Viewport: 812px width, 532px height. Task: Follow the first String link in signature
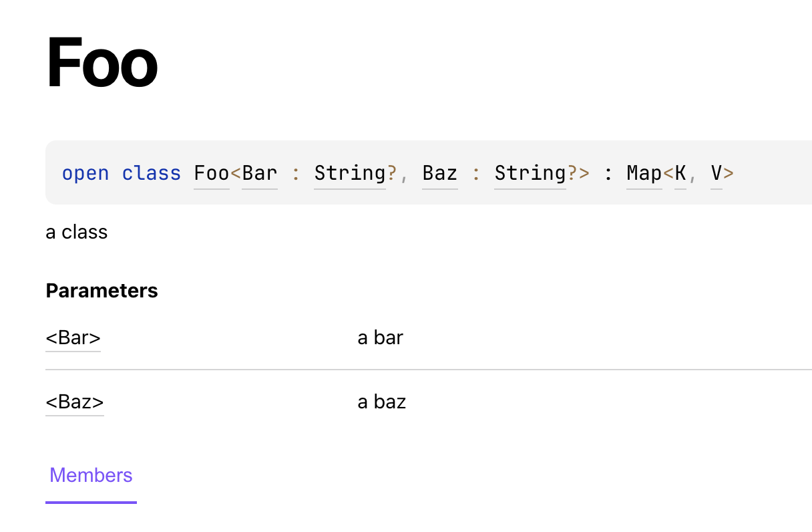(x=349, y=173)
